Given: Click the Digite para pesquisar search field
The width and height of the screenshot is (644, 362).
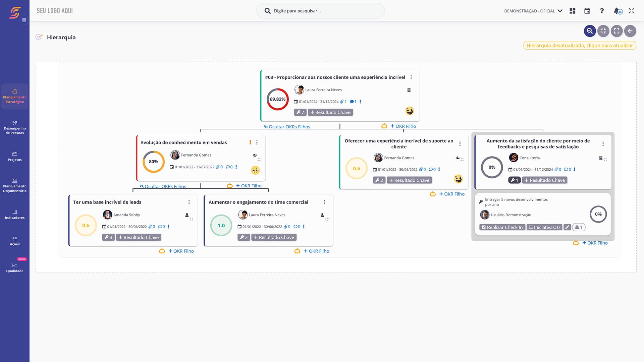Looking at the screenshot, I should [x=320, y=11].
